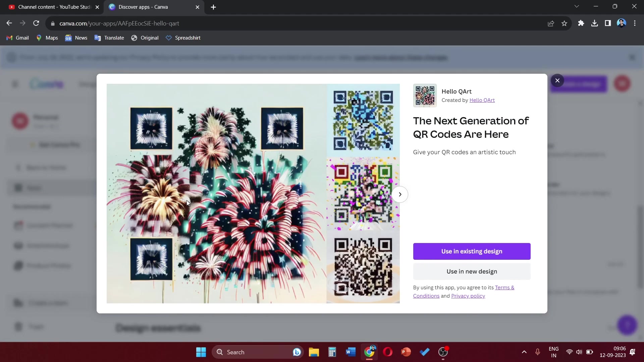Open Calculator from taskbar
This screenshot has width=644, height=362.
coord(332,352)
